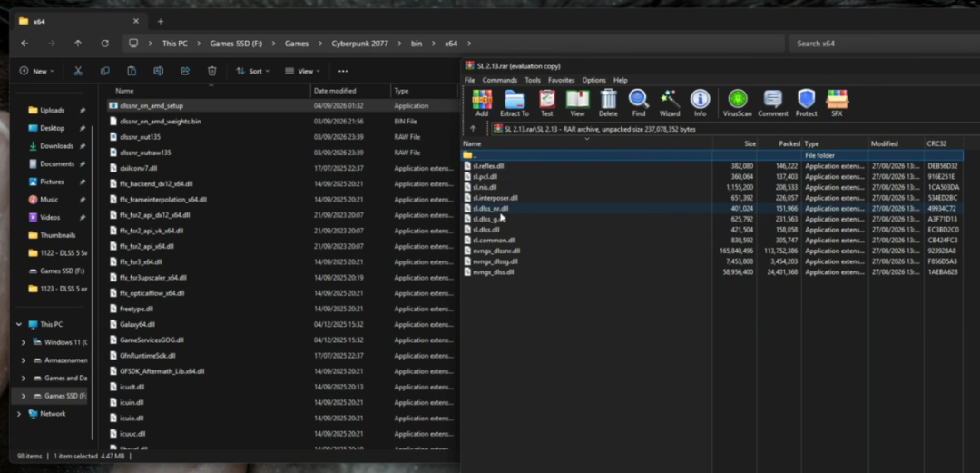Screen dimensions: 980x473
Task: Open the WinRAR Favorites menu
Action: 562,80
